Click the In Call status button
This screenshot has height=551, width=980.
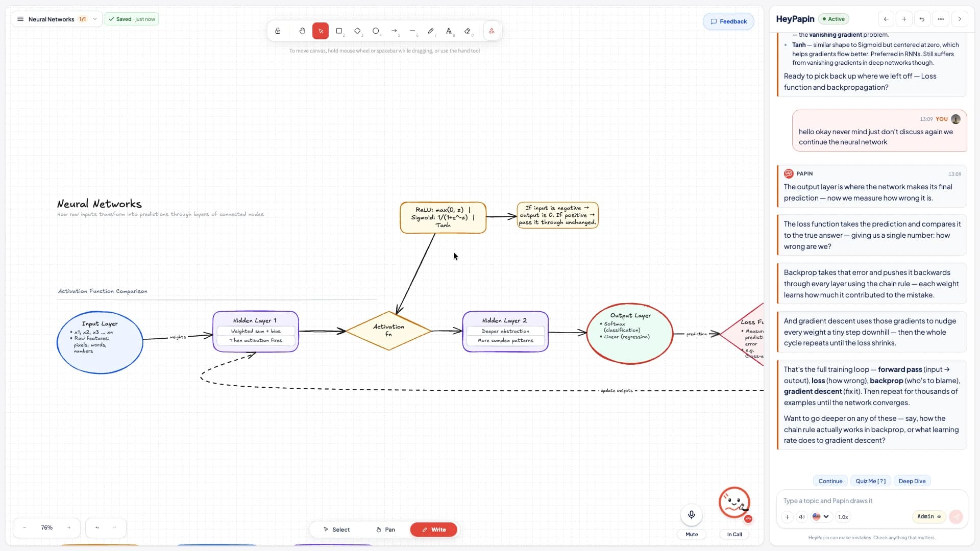click(x=734, y=534)
